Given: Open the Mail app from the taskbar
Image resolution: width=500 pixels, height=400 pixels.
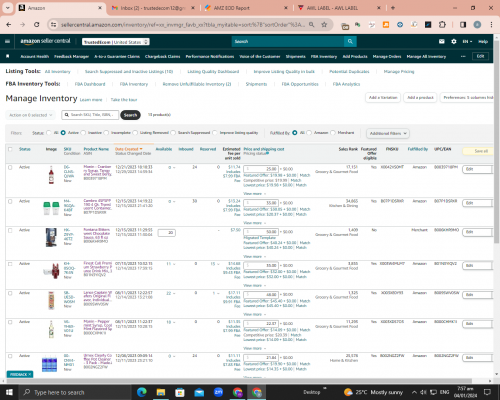Looking at the screenshot, I should pos(199,392).
